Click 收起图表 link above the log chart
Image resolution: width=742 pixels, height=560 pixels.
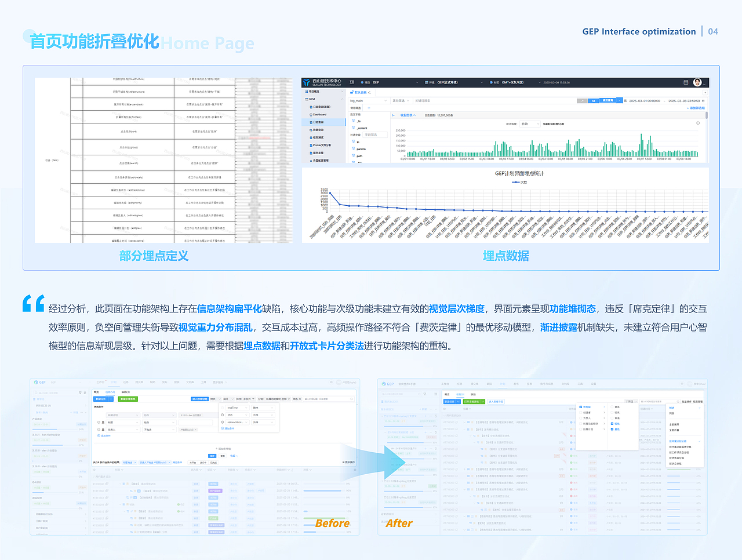point(408,115)
